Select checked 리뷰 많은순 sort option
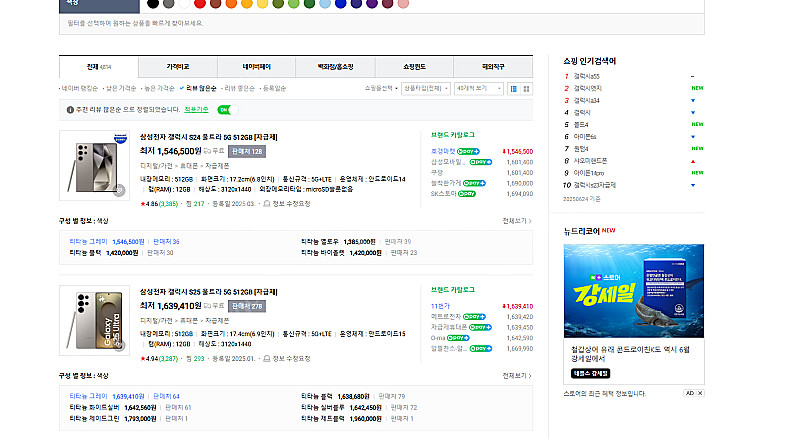This screenshot has width=800, height=439. pos(198,88)
